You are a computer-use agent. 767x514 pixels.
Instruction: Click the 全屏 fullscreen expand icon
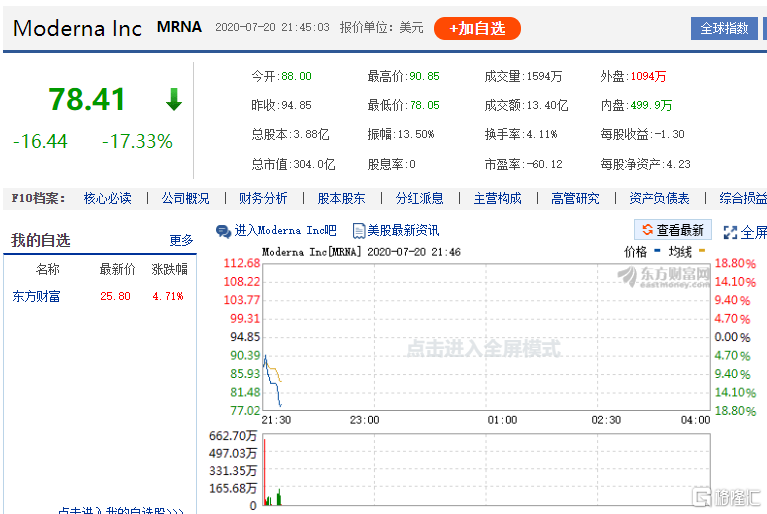click(x=730, y=232)
